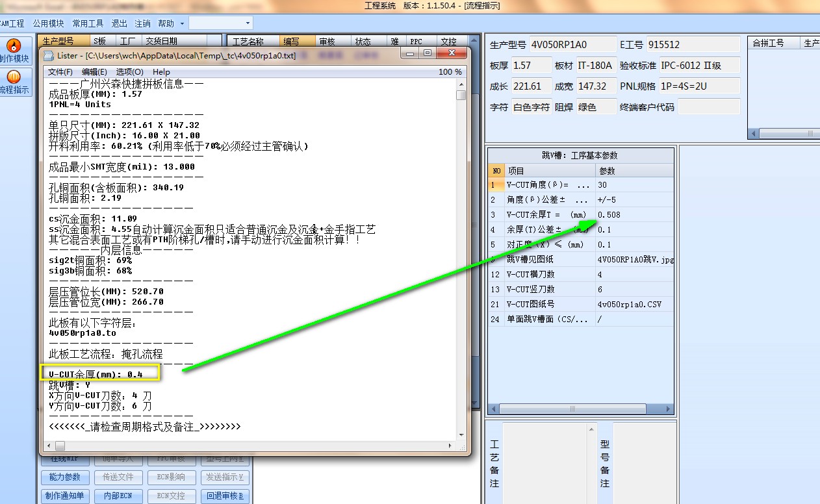This screenshot has width=820, height=504.
Task: Click the empty 终端客户代码 field
Action: (709, 107)
